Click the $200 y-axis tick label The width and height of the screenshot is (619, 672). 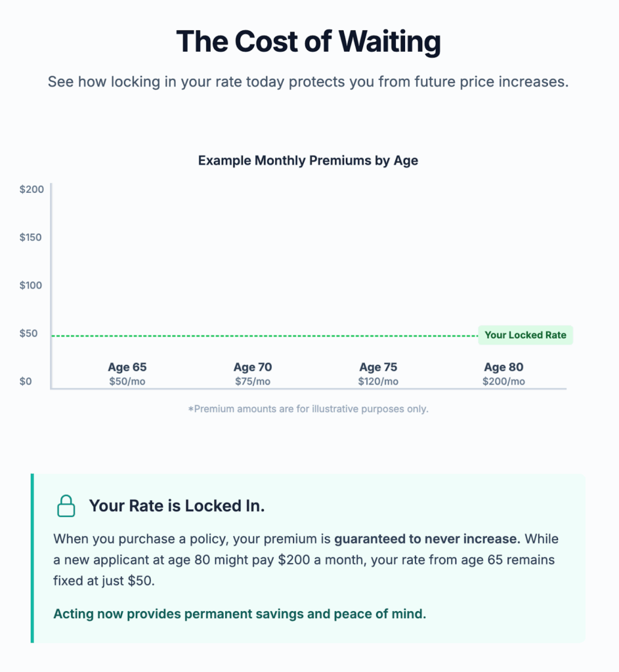coord(32,189)
